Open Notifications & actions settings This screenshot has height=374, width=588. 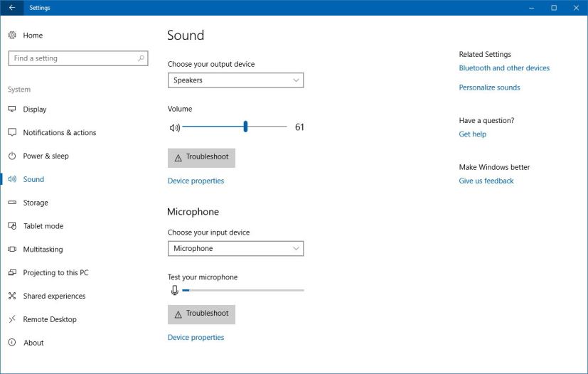coord(59,133)
